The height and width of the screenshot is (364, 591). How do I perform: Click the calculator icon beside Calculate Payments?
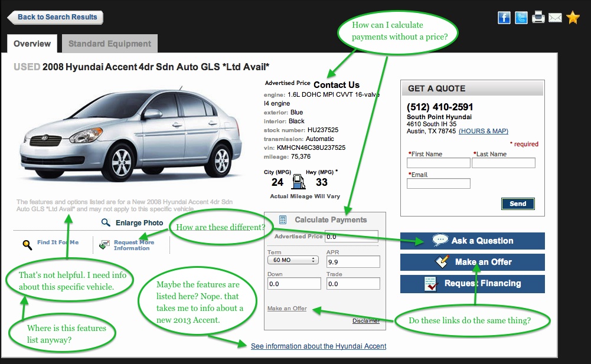click(283, 219)
